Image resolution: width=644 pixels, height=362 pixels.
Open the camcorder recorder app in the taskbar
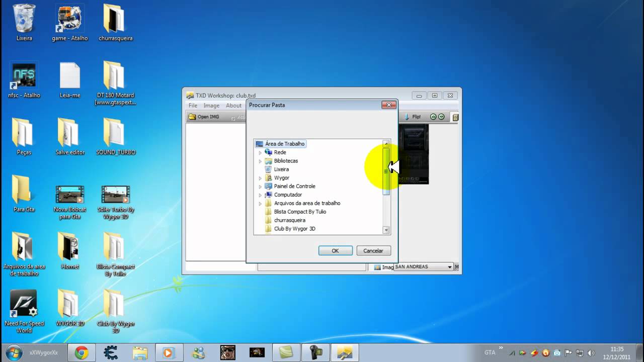click(315, 352)
